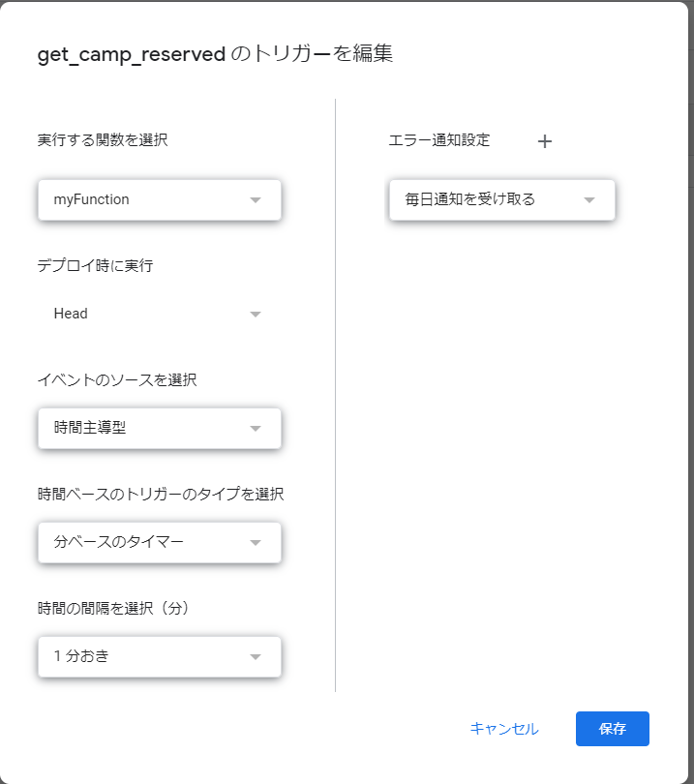
Task: Click the 時間の間隔を選択(分) label
Action: pos(113,608)
